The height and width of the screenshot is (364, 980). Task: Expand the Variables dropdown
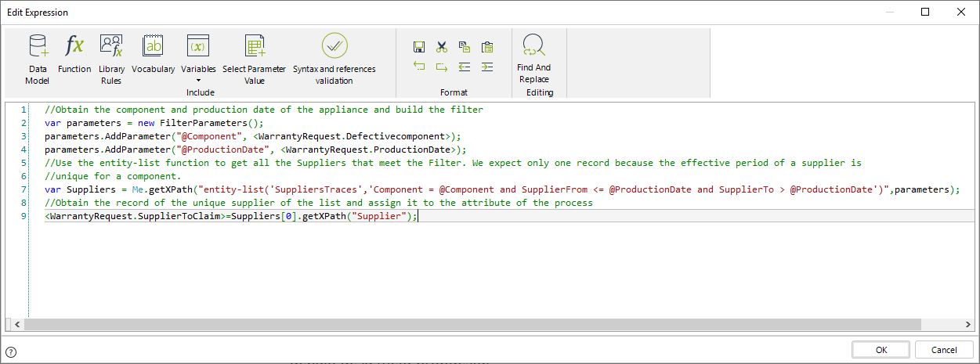pyautogui.click(x=198, y=58)
